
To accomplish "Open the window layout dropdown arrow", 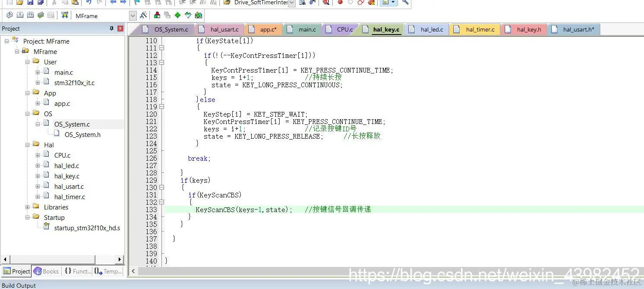I will pyautogui.click(x=393, y=2).
